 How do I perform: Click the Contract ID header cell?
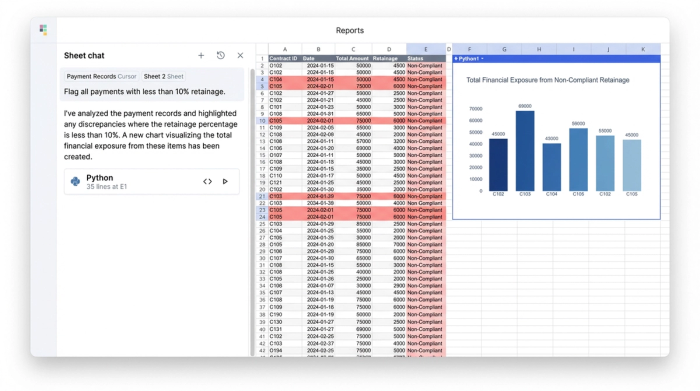(x=285, y=58)
